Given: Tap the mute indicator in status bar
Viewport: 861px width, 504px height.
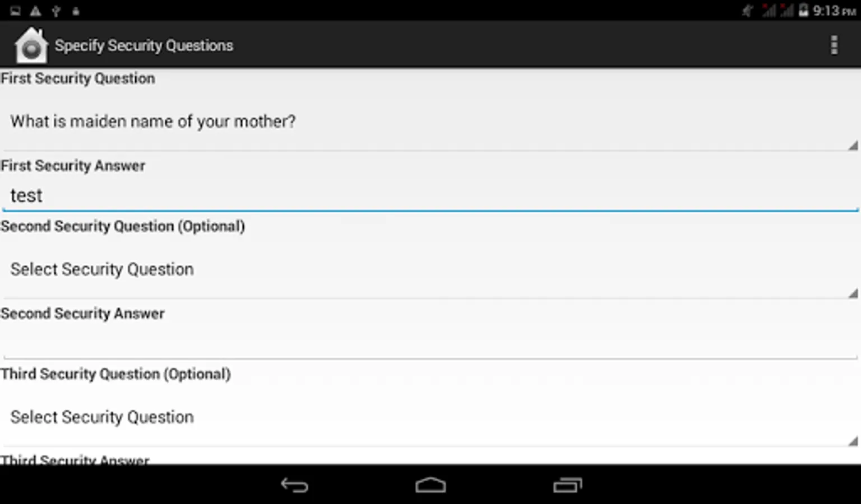Looking at the screenshot, I should [747, 11].
